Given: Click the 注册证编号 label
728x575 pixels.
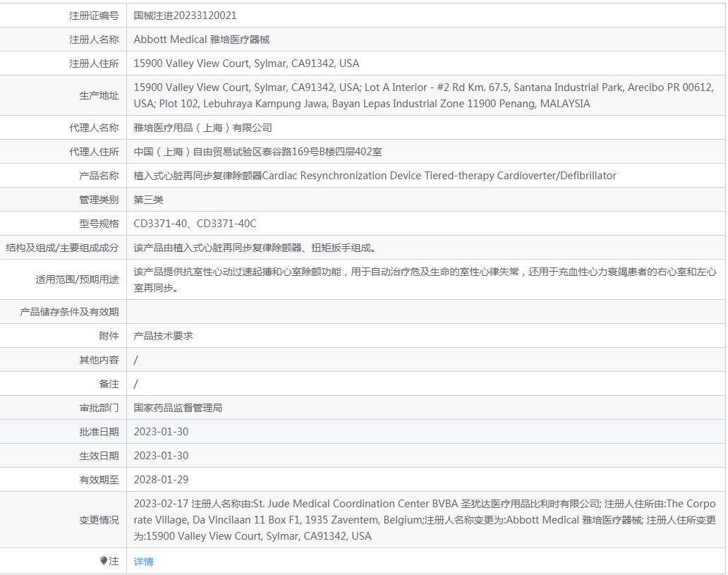Looking at the screenshot, I should pyautogui.click(x=95, y=16).
